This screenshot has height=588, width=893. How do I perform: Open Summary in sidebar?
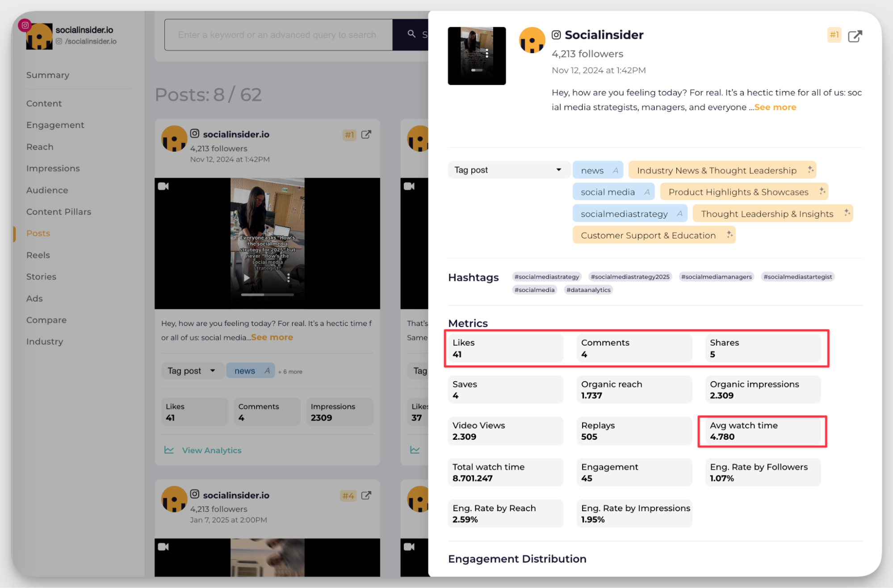48,75
